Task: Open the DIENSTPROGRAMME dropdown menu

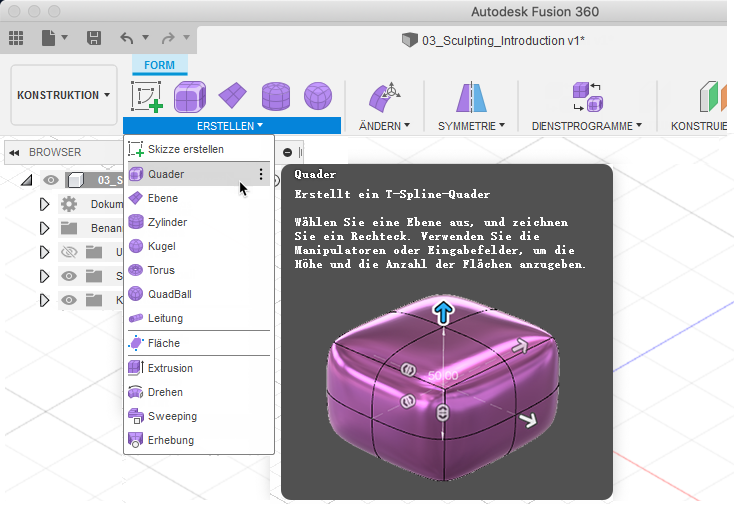Action: pos(587,126)
